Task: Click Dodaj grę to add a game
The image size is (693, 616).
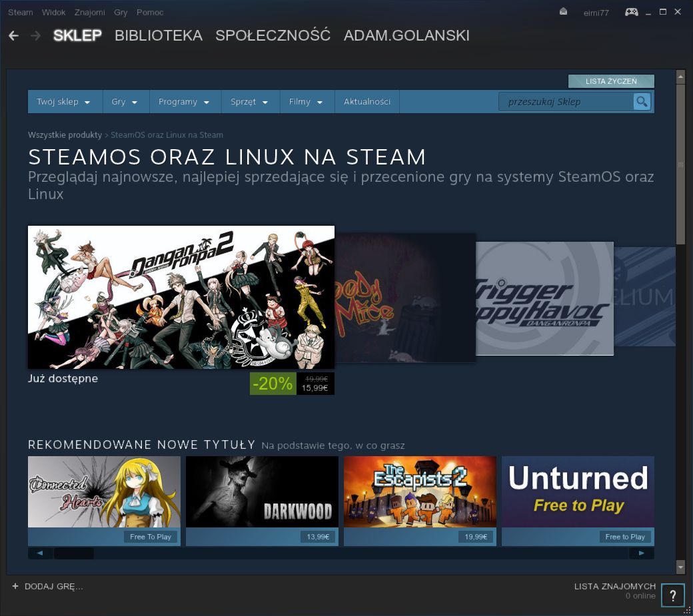Action: point(53,587)
